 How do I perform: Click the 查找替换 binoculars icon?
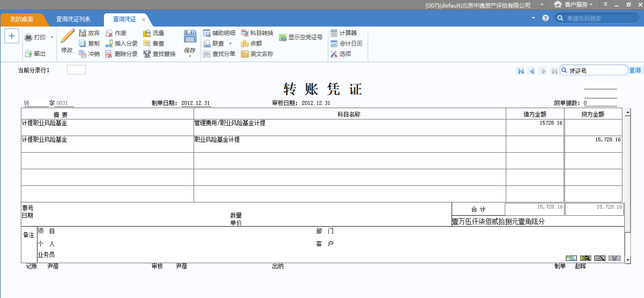click(147, 54)
